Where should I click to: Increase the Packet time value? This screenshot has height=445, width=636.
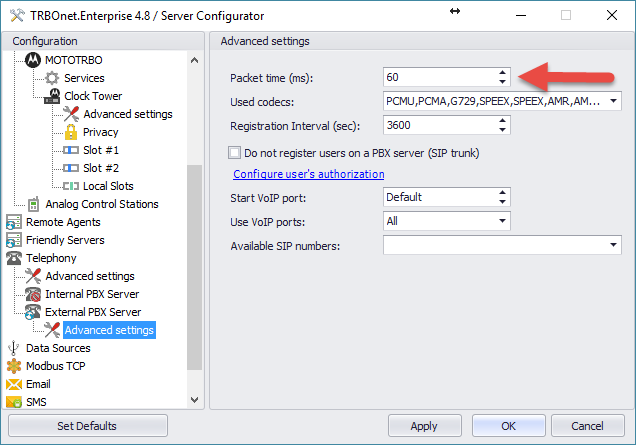[x=502, y=73]
